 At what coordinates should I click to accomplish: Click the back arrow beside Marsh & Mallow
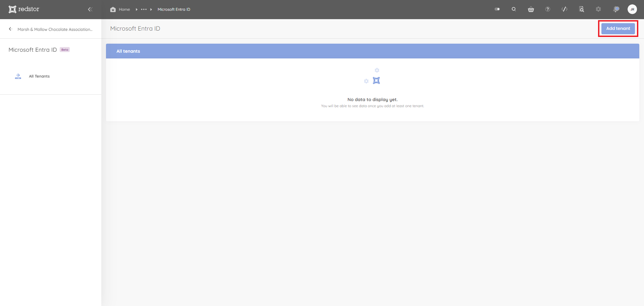[x=10, y=29]
